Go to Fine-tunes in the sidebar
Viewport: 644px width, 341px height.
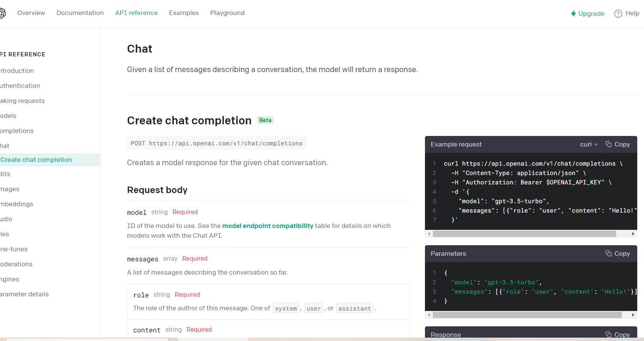click(14, 249)
